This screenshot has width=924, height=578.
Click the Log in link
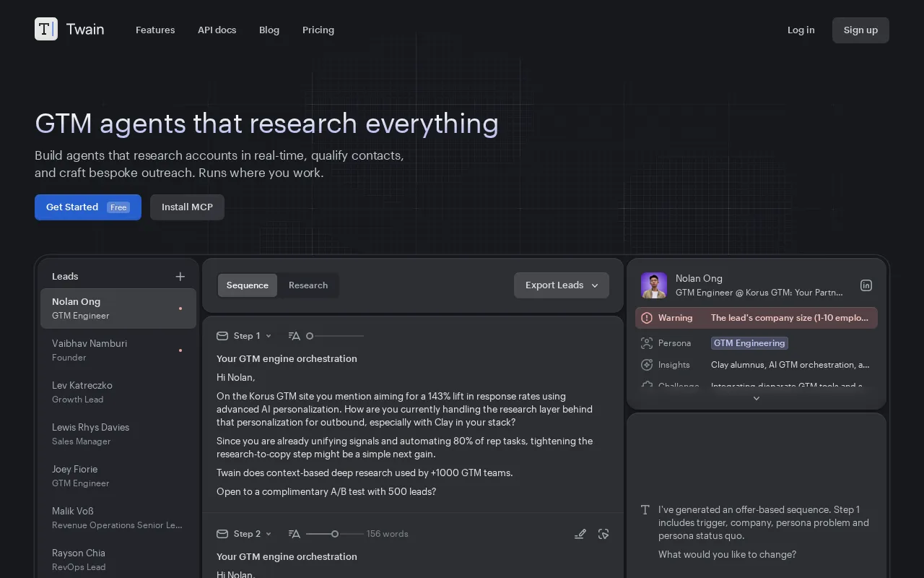(801, 30)
